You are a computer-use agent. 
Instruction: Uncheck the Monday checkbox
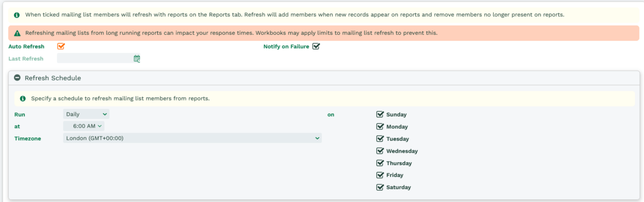click(380, 126)
